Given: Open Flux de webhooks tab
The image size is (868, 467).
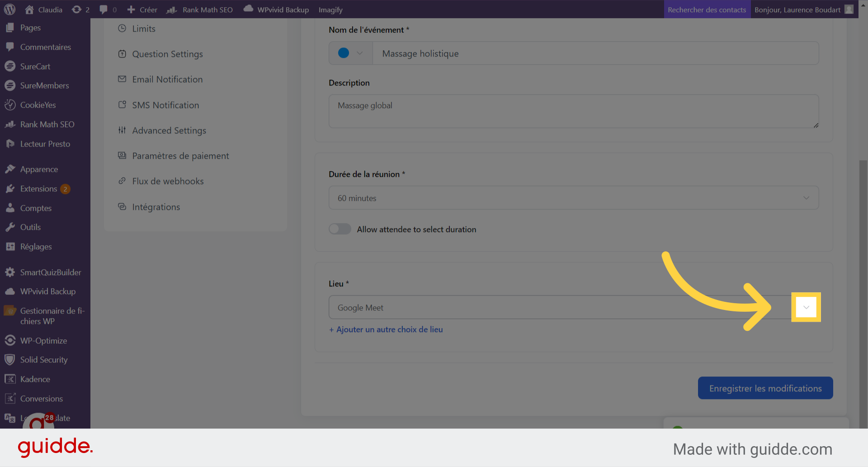Looking at the screenshot, I should click(161, 181).
